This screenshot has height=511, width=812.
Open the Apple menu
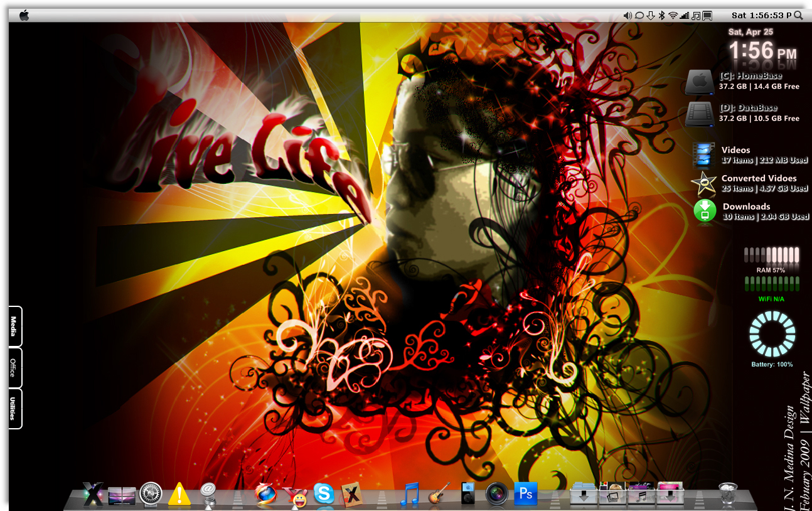coord(24,15)
